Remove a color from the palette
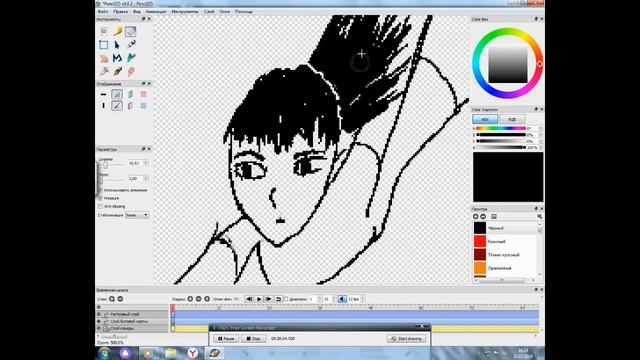The width and height of the screenshot is (640, 360). click(483, 217)
